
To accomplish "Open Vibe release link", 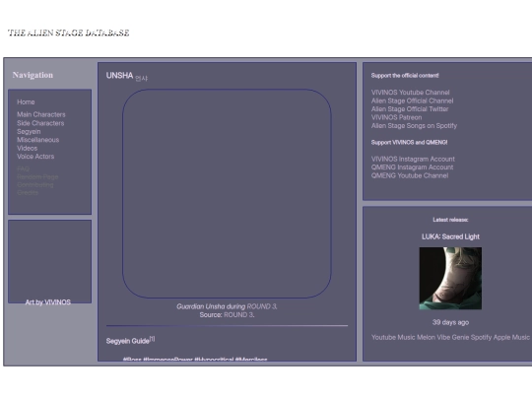I will pyautogui.click(x=443, y=337).
